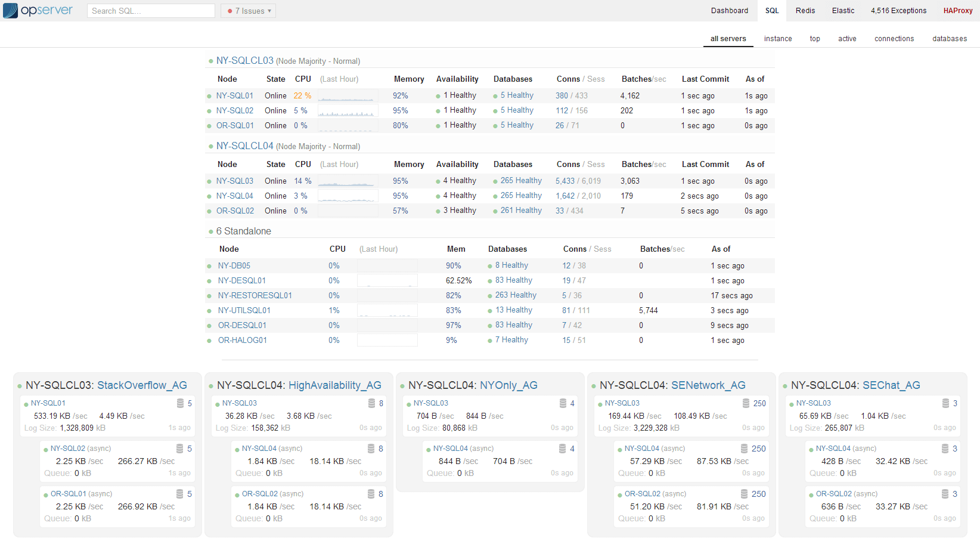Click the green status dot beside NY-SQLCL03 cluster

(x=210, y=61)
